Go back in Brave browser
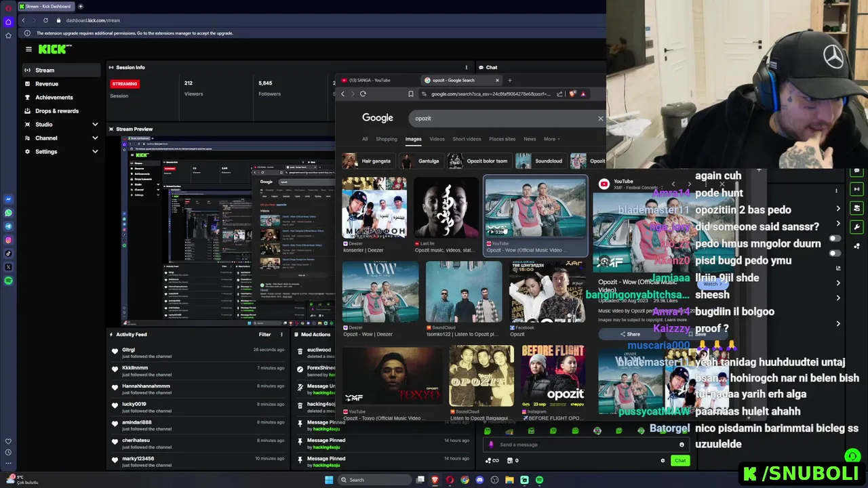Viewport: 868px width, 488px height. 343,94
